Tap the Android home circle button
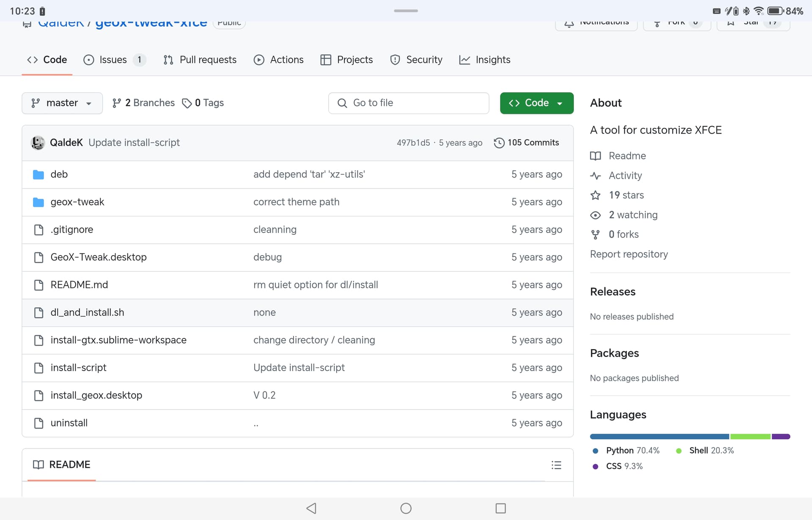 point(406,508)
